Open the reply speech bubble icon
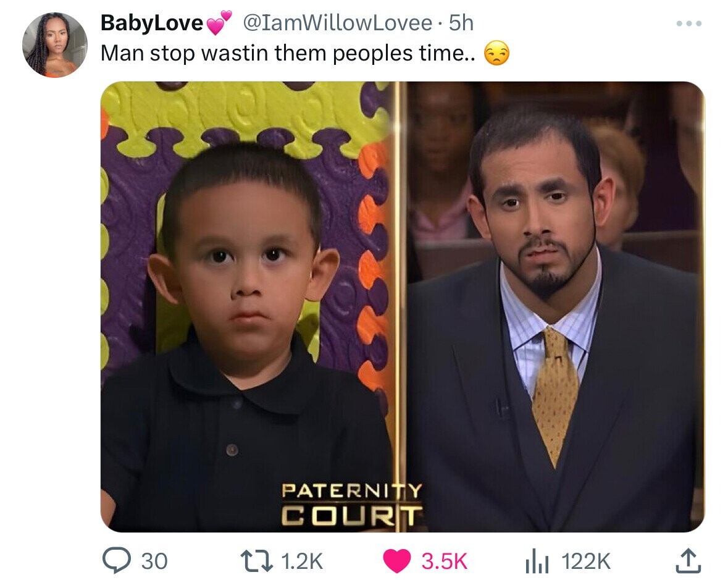The image size is (728, 580). click(116, 560)
